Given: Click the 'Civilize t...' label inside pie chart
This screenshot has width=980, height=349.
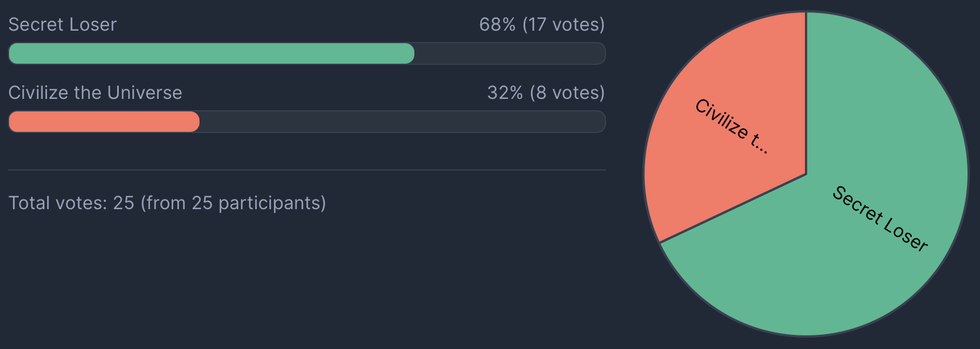Looking at the screenshot, I should pyautogui.click(x=732, y=126).
